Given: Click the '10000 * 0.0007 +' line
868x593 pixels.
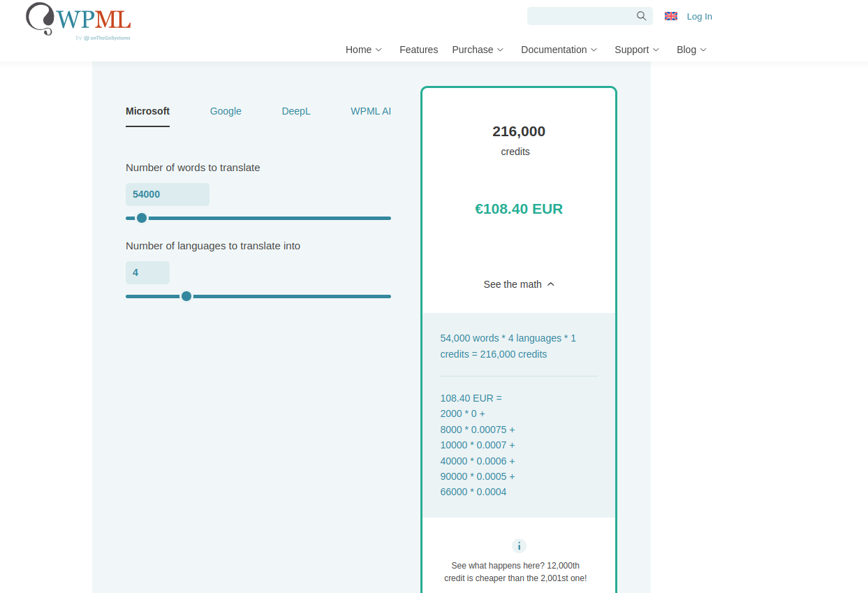Looking at the screenshot, I should pos(478,445).
